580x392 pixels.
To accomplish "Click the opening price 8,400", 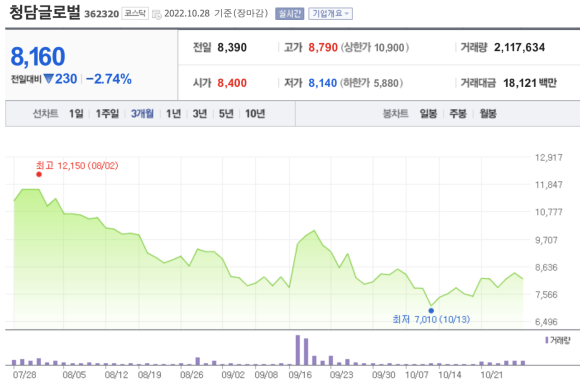I will 232,83.
